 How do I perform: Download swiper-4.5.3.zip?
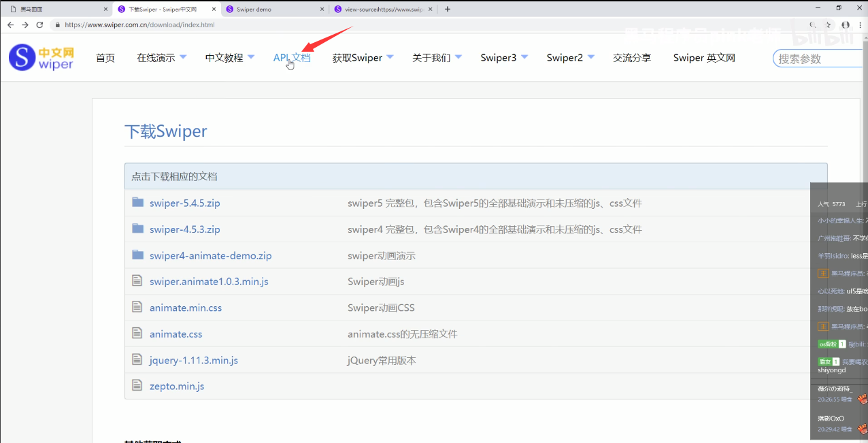(x=184, y=229)
